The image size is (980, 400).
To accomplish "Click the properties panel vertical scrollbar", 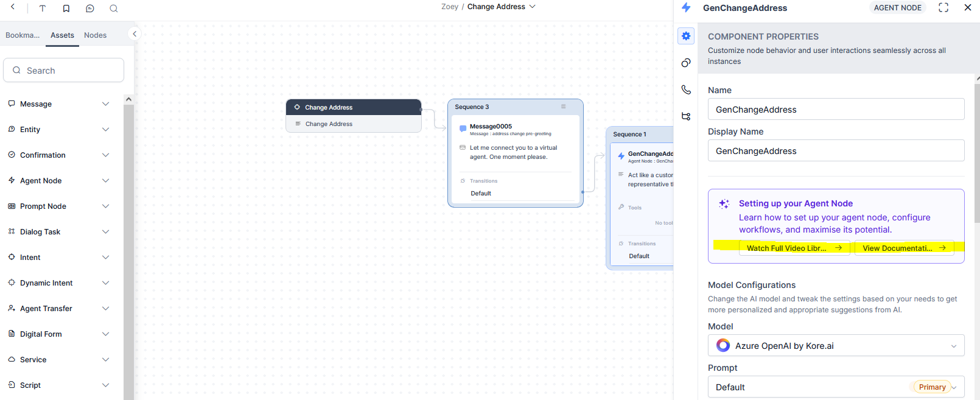I will pos(977,152).
